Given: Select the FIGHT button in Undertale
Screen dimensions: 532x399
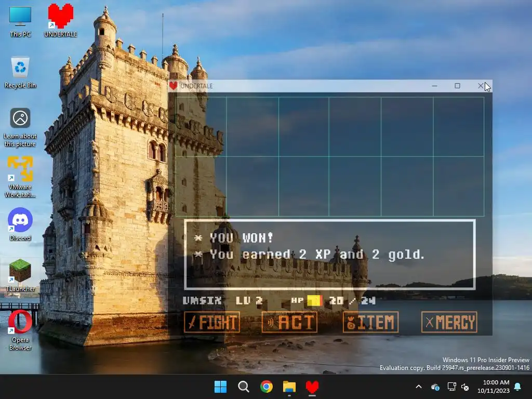Looking at the screenshot, I should coord(212,322).
